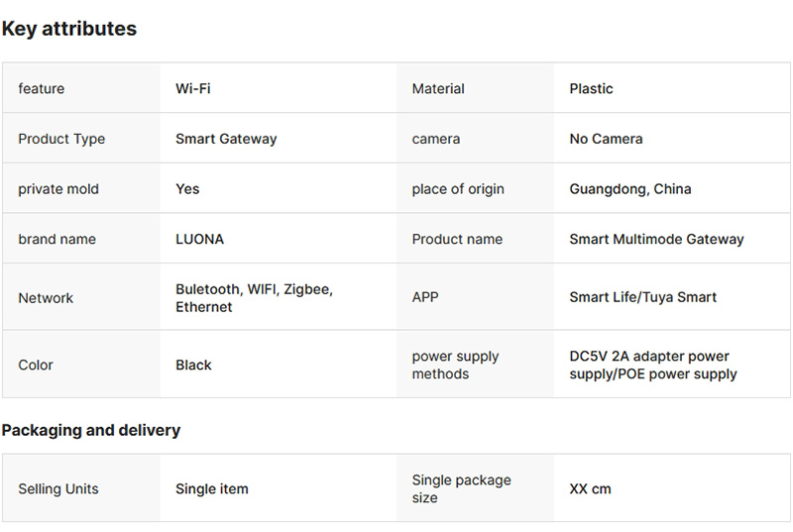This screenshot has height=532, width=793.
Task: Click the Packaging and delivery heading
Action: [x=91, y=430]
